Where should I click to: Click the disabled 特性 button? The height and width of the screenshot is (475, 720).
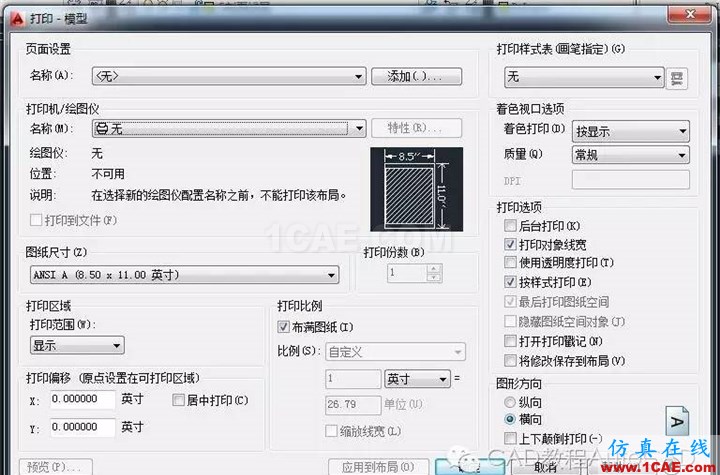[x=416, y=128]
